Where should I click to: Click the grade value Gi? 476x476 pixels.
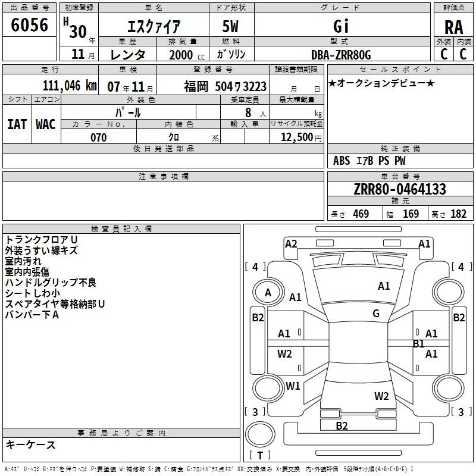click(341, 26)
